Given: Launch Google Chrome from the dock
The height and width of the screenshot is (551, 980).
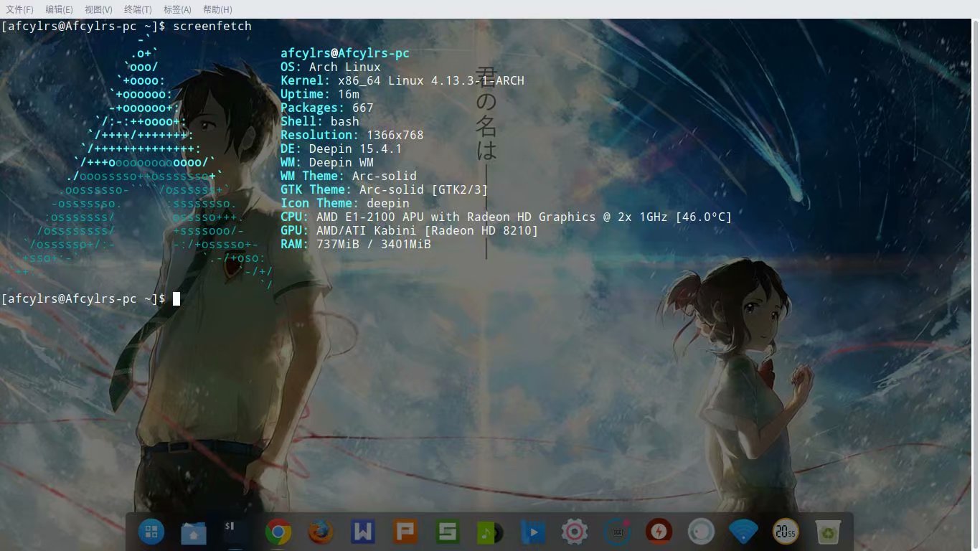Looking at the screenshot, I should [278, 532].
